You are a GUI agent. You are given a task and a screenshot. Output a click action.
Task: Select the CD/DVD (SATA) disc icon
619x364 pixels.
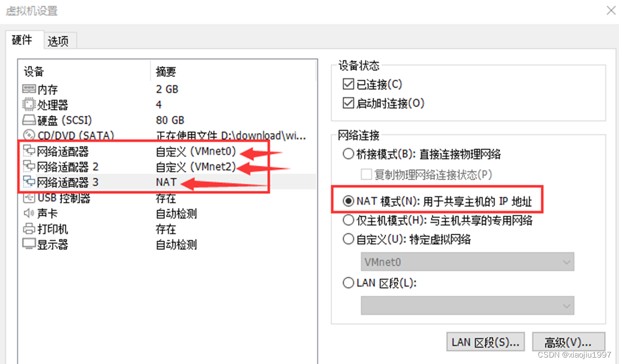(29, 135)
